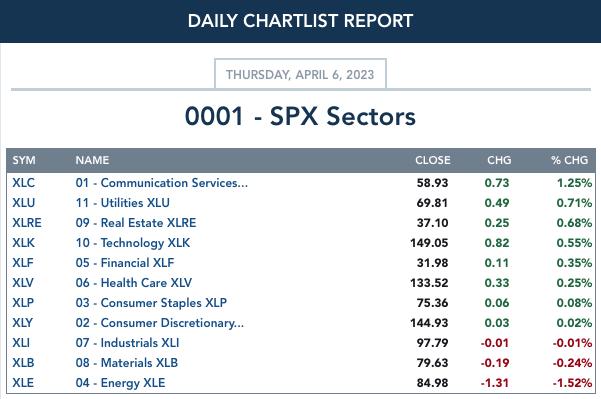Image resolution: width=601 pixels, height=399 pixels.
Task: Sort table by CHG column header
Action: tap(499, 160)
